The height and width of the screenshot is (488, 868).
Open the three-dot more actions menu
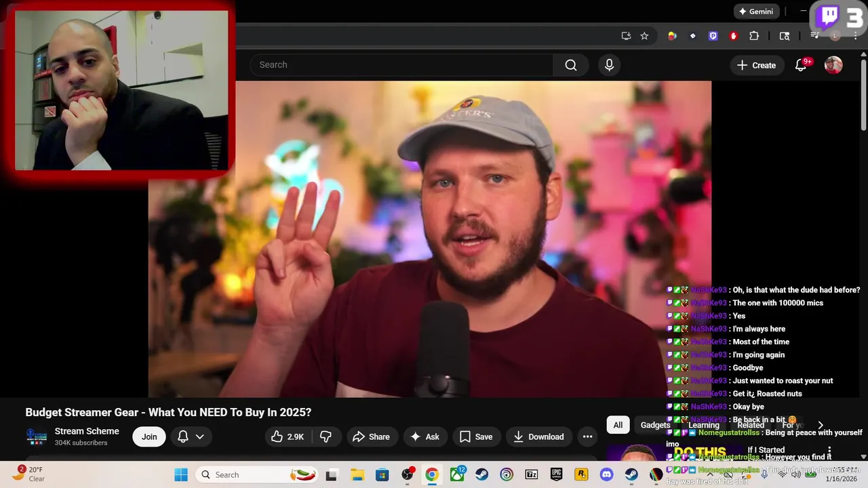pyautogui.click(x=588, y=436)
